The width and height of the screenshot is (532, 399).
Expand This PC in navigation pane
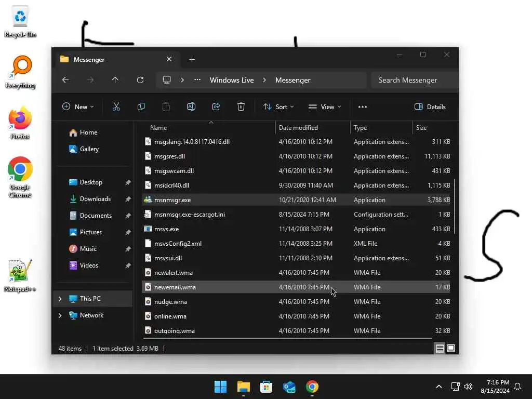tap(60, 299)
